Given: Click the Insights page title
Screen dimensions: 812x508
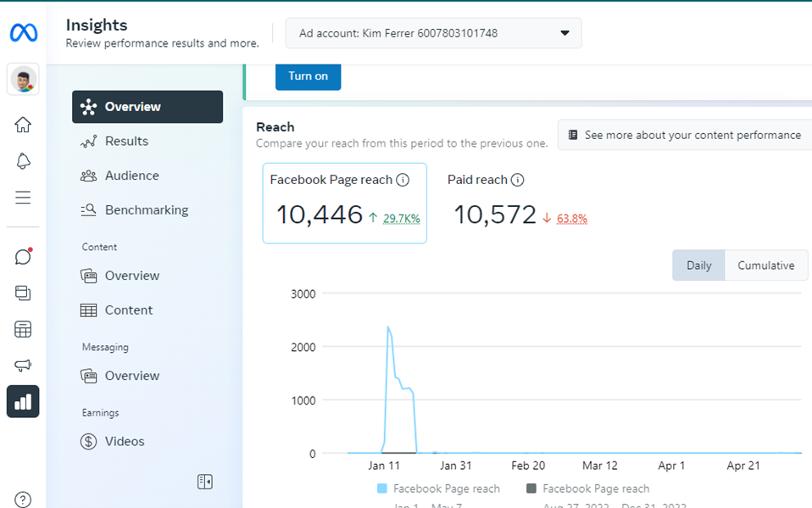Looking at the screenshot, I should coord(97,25).
